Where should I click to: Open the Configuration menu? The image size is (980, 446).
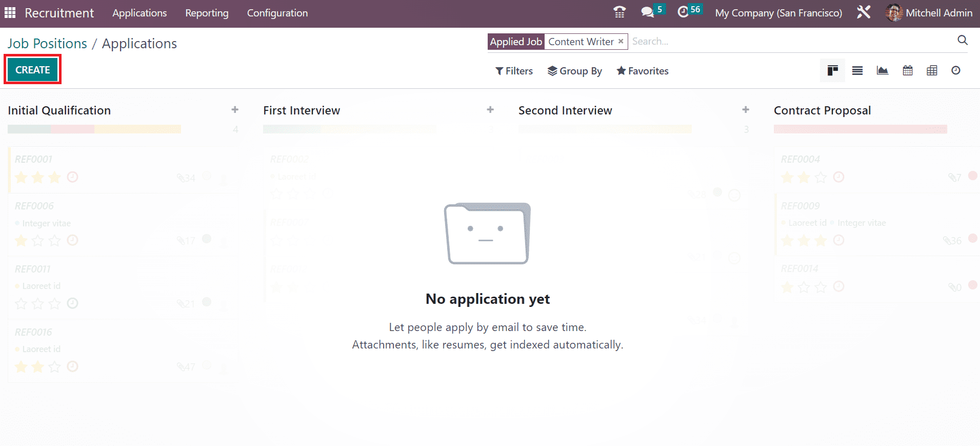277,13
